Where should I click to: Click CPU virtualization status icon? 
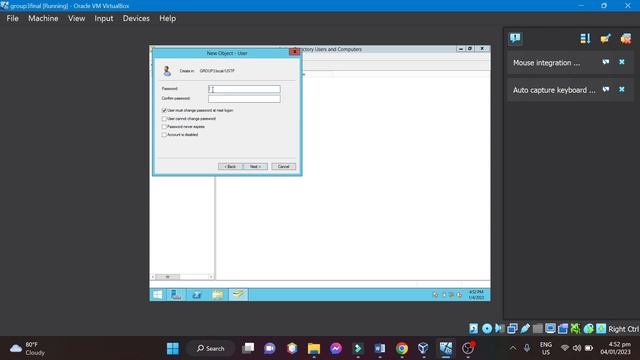576,329
